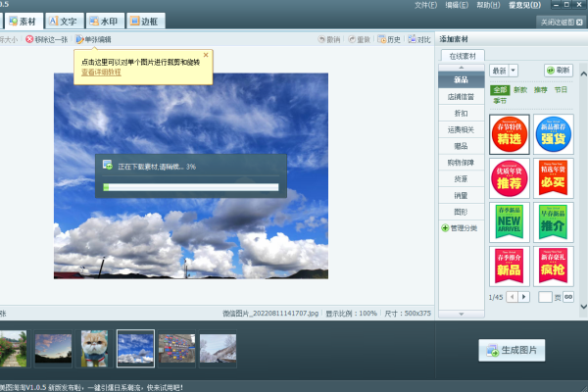The image size is (588, 392).
Task: Select the 季节 filter tag
Action: 500,101
